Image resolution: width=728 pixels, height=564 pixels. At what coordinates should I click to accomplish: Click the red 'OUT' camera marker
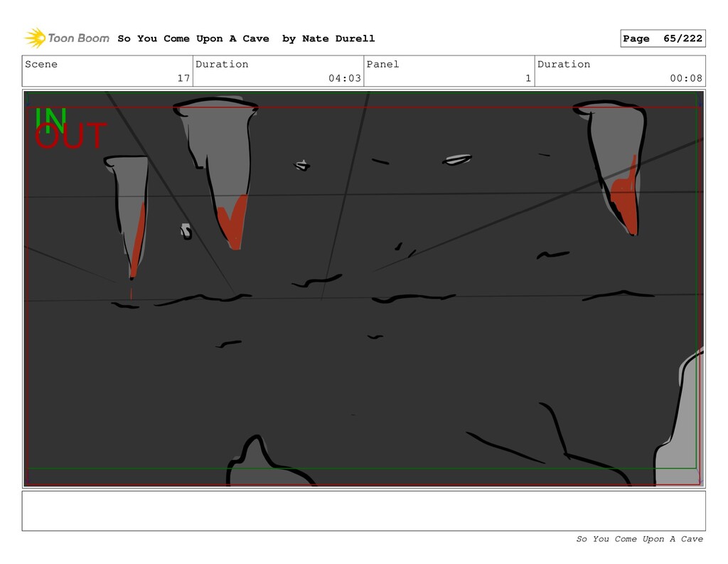tap(70, 136)
